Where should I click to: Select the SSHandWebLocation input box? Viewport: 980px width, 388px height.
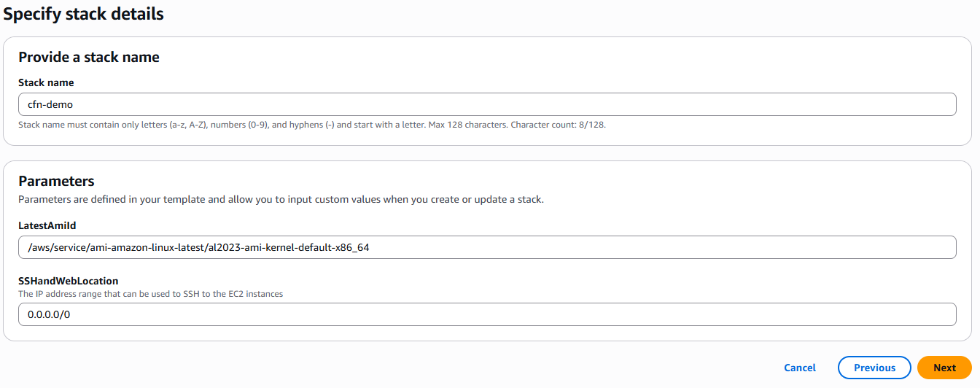[487, 314]
